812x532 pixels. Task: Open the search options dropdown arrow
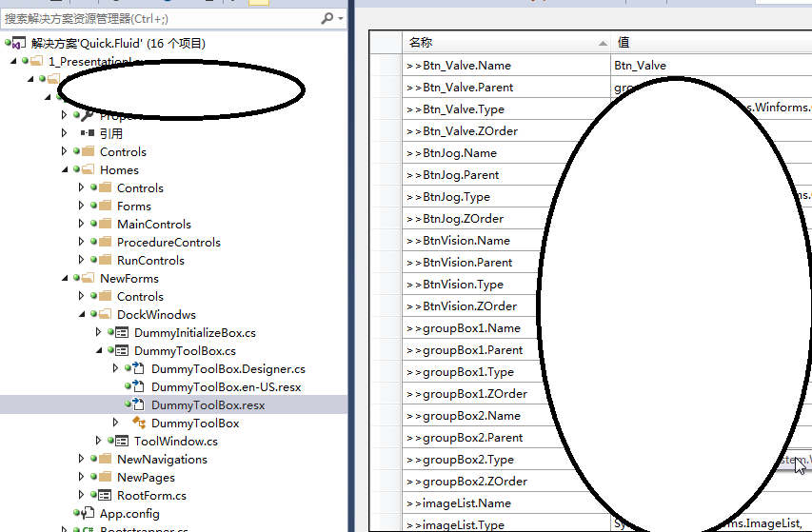(340, 19)
